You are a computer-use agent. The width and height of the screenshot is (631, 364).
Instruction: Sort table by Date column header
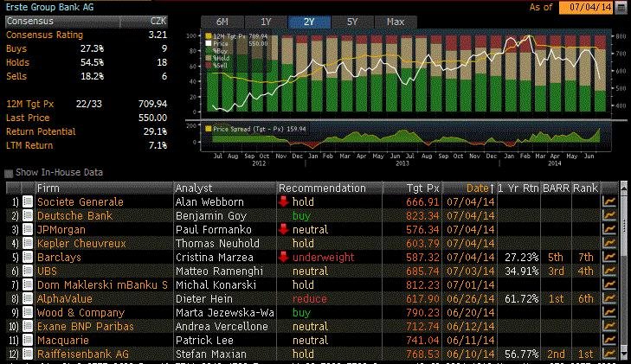pos(469,188)
